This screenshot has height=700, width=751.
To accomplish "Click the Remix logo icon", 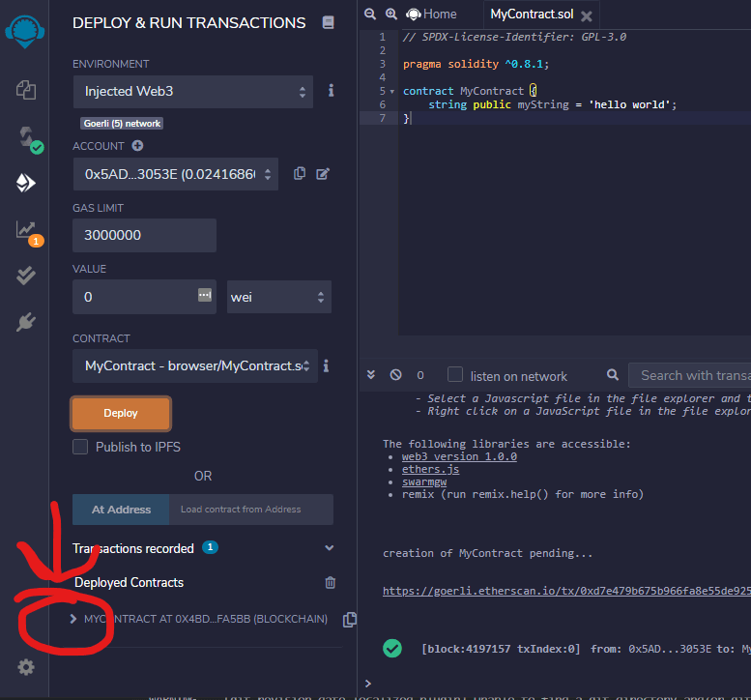I will [x=25, y=31].
